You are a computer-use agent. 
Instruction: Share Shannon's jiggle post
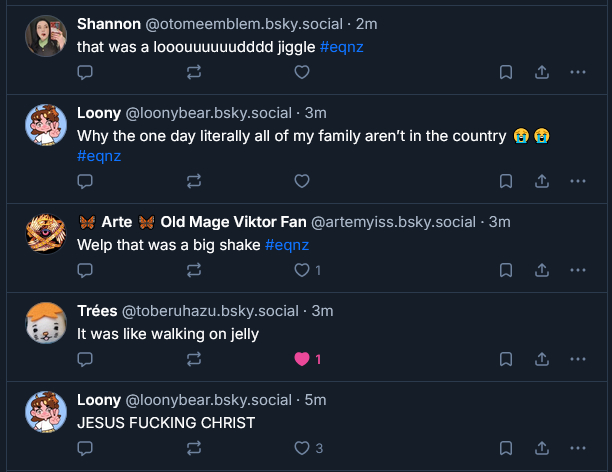pos(541,72)
